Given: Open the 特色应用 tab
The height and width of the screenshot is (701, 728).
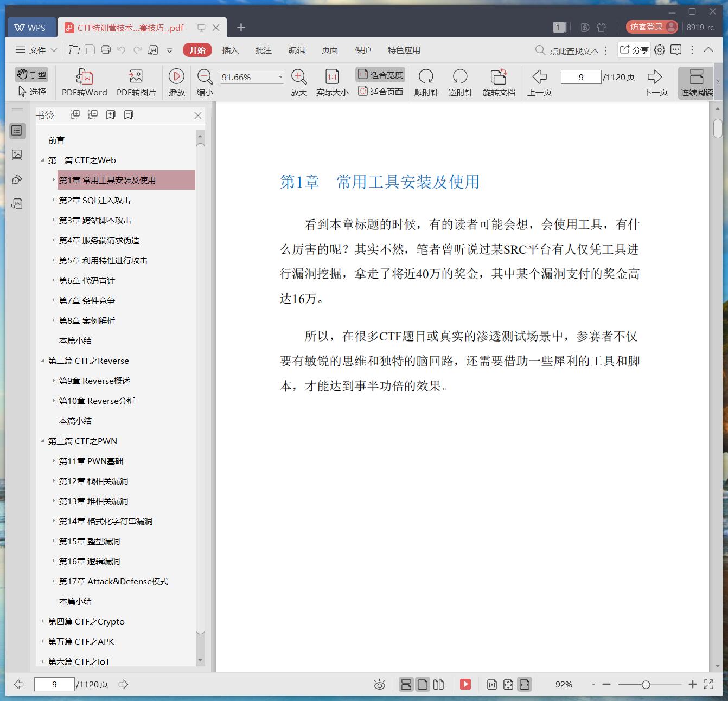Looking at the screenshot, I should coord(404,50).
